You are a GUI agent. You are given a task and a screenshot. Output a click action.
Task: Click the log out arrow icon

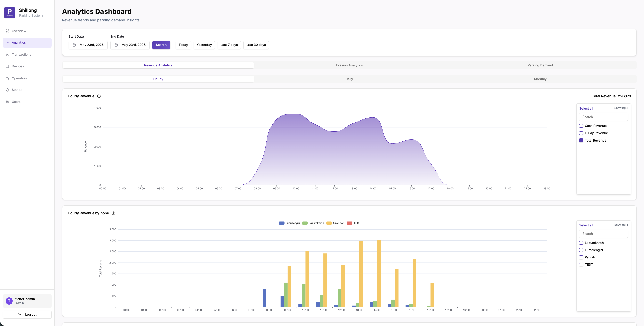19,315
